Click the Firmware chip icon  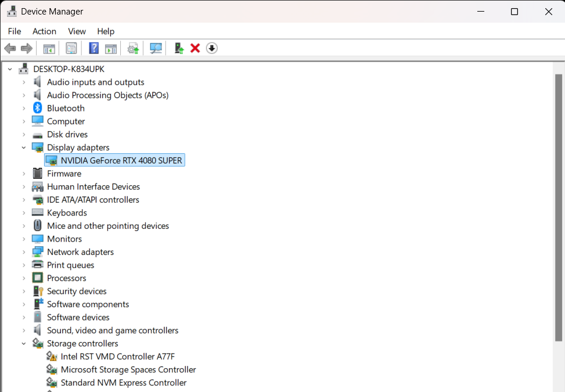[x=38, y=173]
